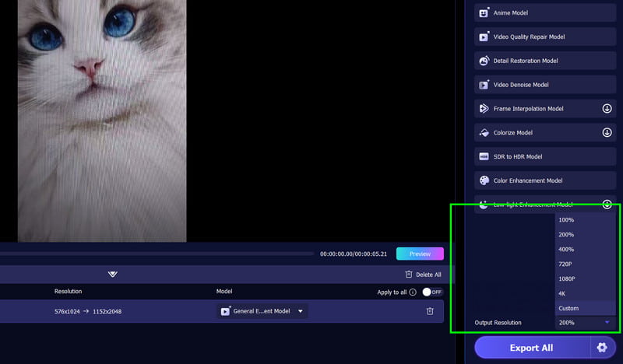The image size is (623, 364).
Task: Click the cat video preview
Action: [102, 117]
